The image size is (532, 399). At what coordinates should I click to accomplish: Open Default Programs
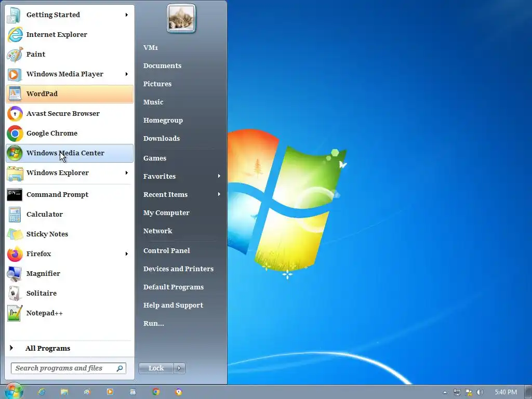coord(174,287)
